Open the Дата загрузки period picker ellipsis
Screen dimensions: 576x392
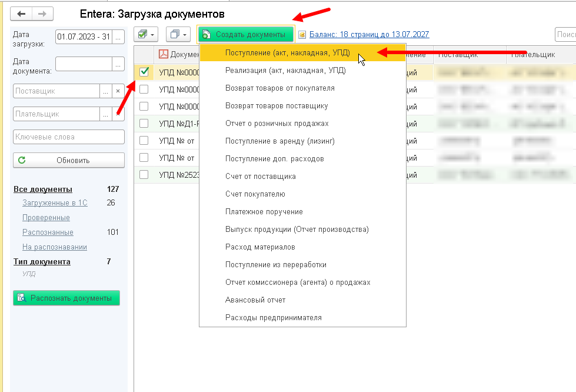click(x=118, y=36)
